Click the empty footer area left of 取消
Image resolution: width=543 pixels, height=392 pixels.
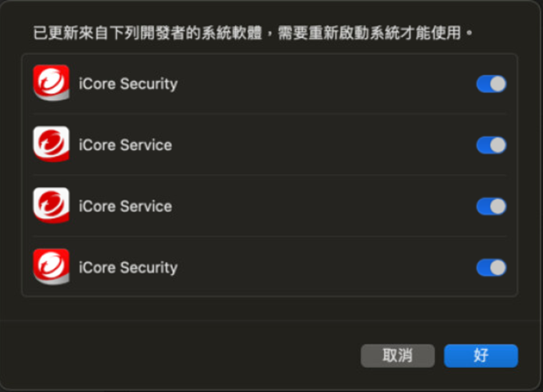pos(187,356)
